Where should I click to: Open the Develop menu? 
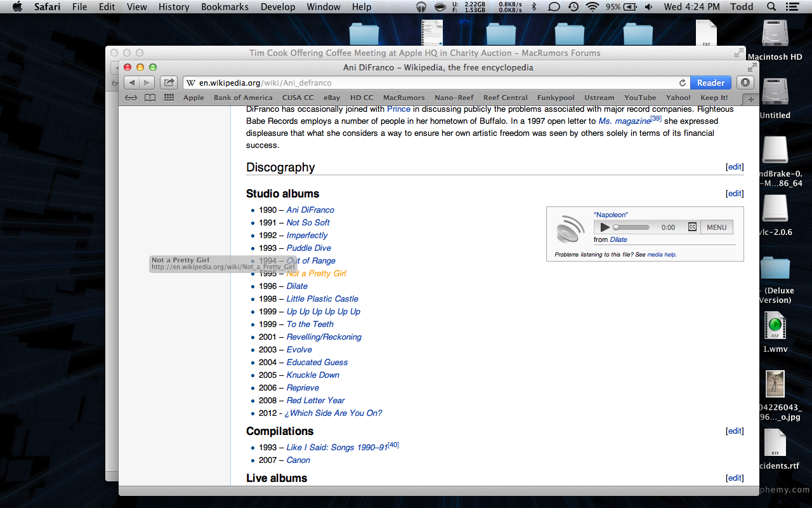click(278, 7)
